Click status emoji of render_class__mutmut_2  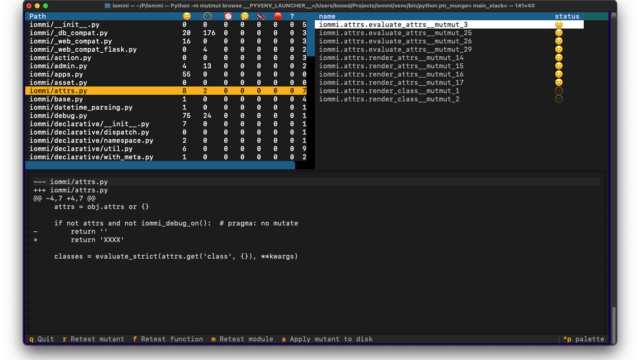click(559, 99)
